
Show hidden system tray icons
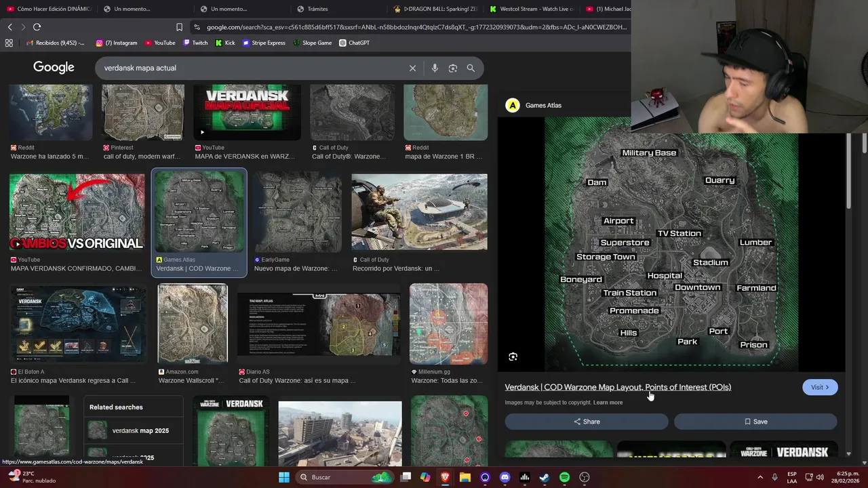point(759,477)
